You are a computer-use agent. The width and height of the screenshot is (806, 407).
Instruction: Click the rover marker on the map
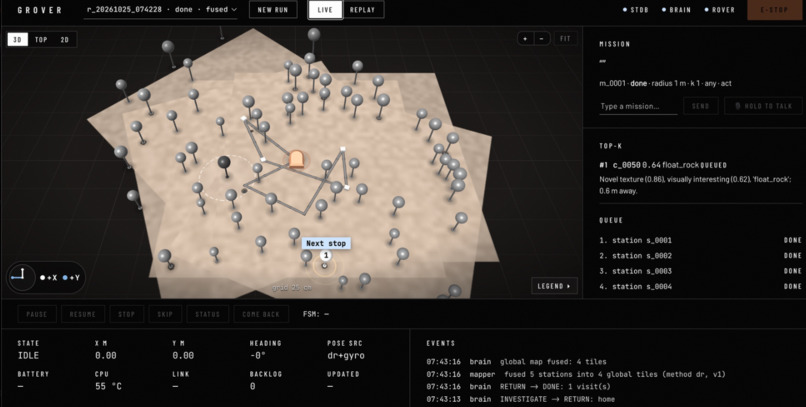point(296,159)
